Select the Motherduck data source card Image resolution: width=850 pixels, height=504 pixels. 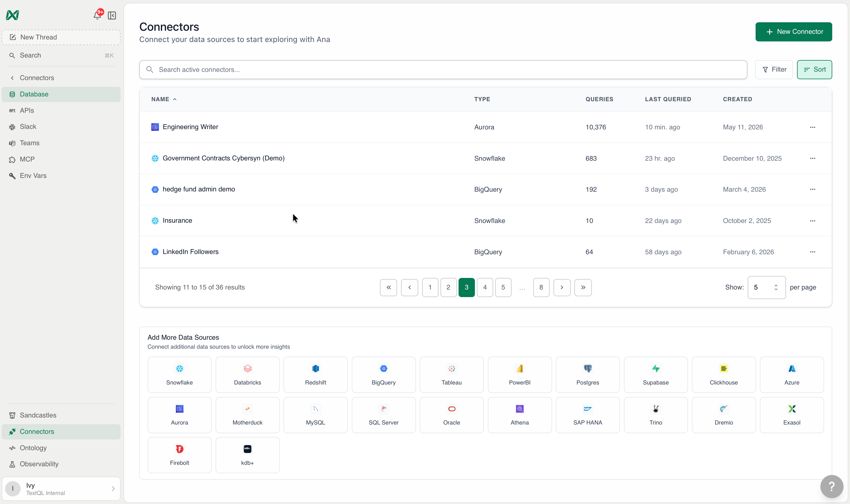click(247, 415)
